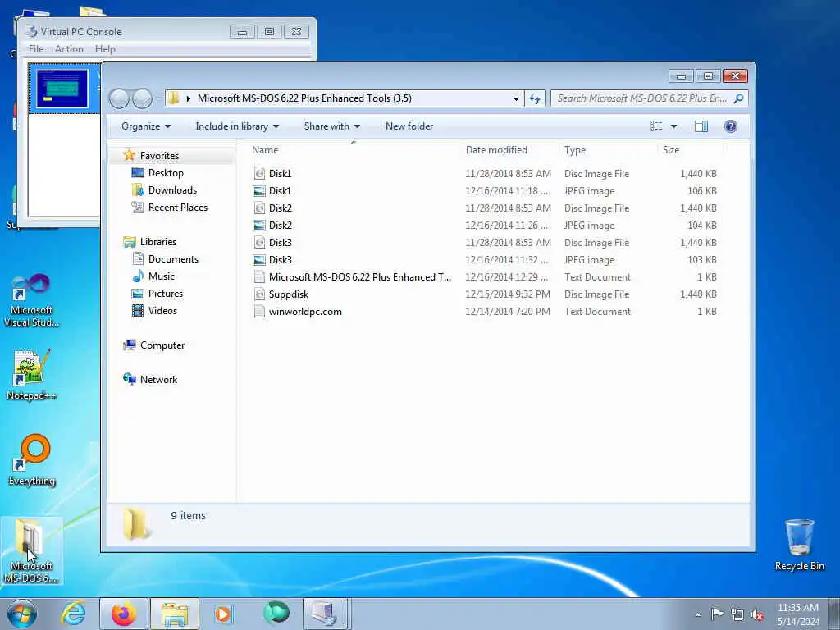Go forward in Explorer

(x=142, y=98)
